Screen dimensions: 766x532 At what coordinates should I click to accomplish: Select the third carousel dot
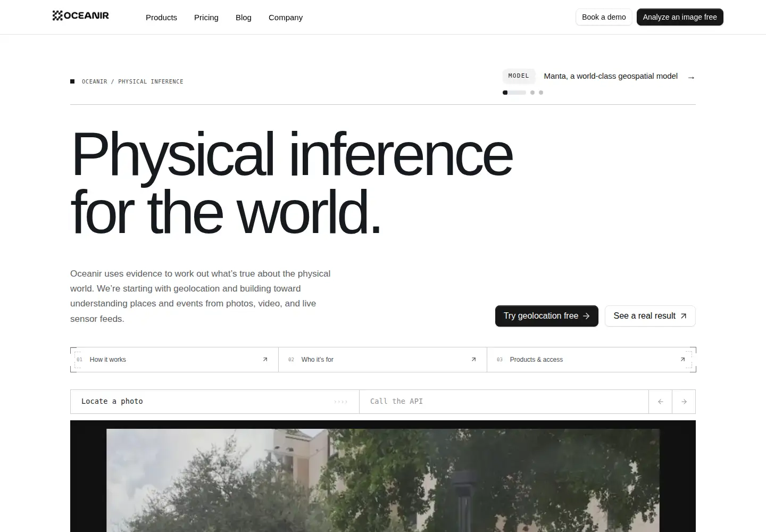point(541,93)
